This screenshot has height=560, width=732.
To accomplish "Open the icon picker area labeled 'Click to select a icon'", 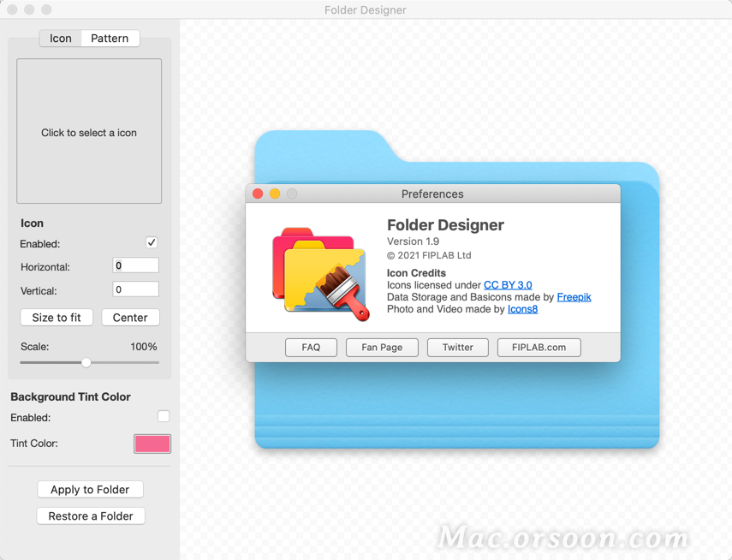I will tap(89, 130).
